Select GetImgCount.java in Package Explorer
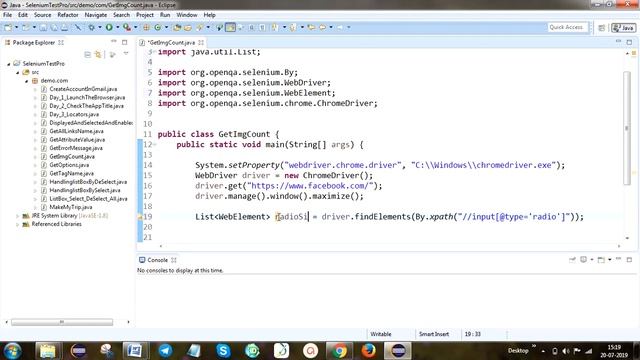This screenshot has width=640, height=360. (72, 157)
